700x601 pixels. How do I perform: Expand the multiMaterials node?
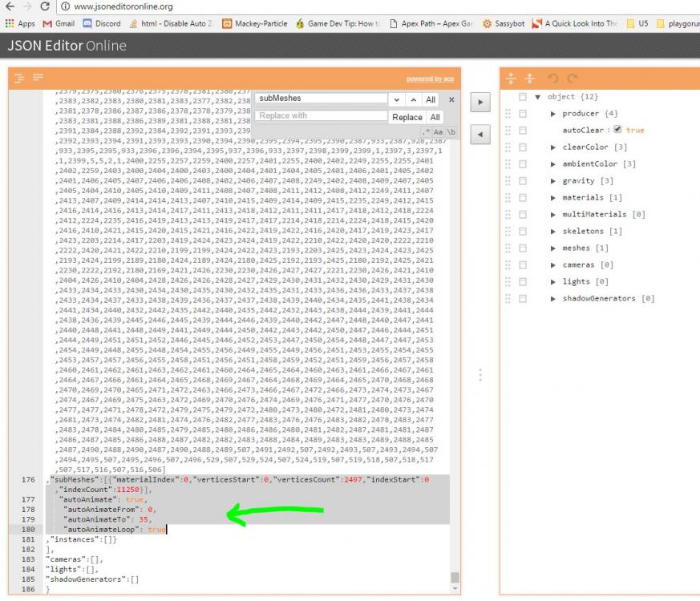click(553, 215)
